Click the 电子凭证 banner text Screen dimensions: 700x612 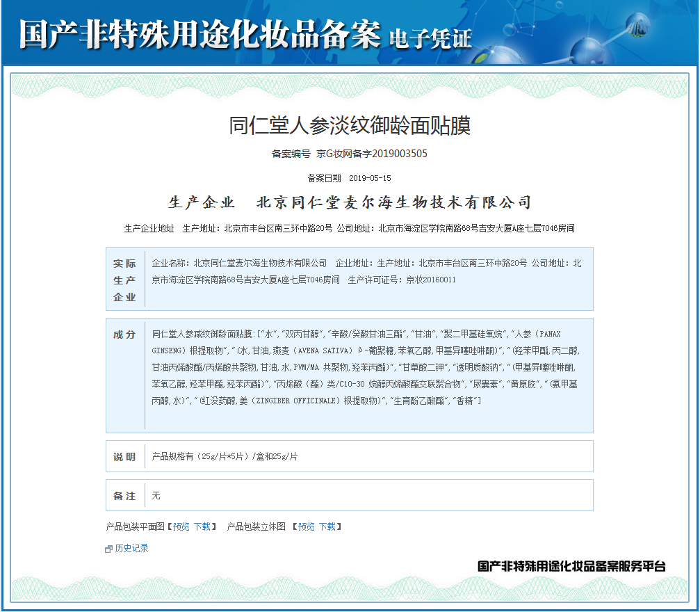click(x=430, y=38)
